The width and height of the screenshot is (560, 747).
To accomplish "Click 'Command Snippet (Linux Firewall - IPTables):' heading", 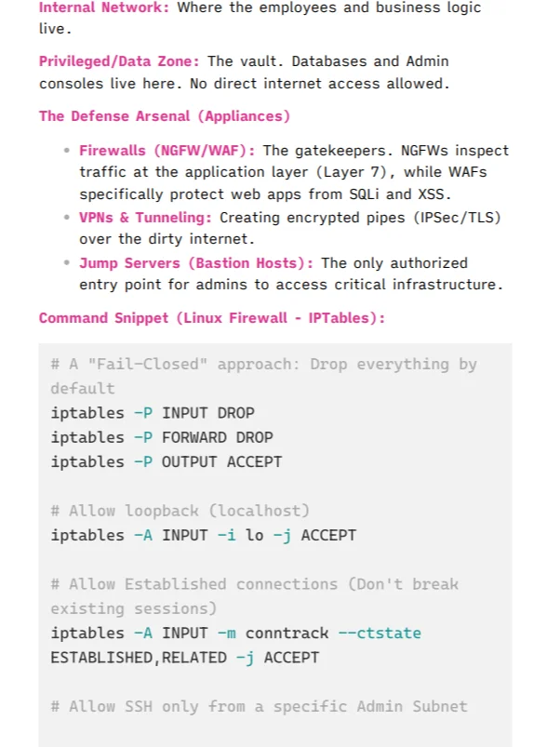I will coord(212,318).
